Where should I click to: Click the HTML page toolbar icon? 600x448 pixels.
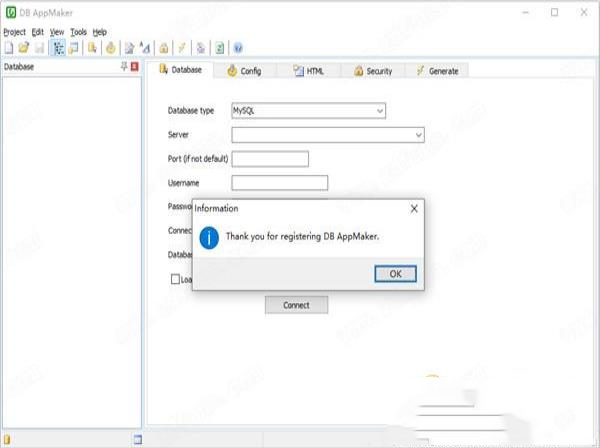click(x=130, y=48)
